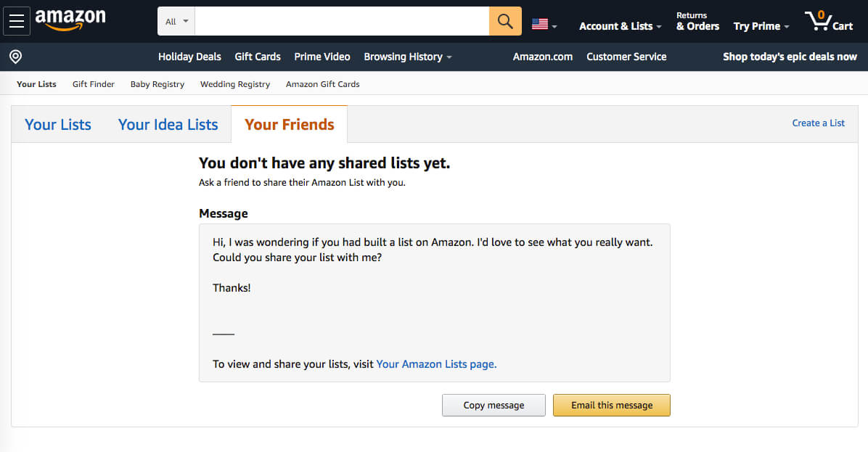Open the Your Amazon Lists page link
The image size is (868, 452).
pyautogui.click(x=435, y=363)
